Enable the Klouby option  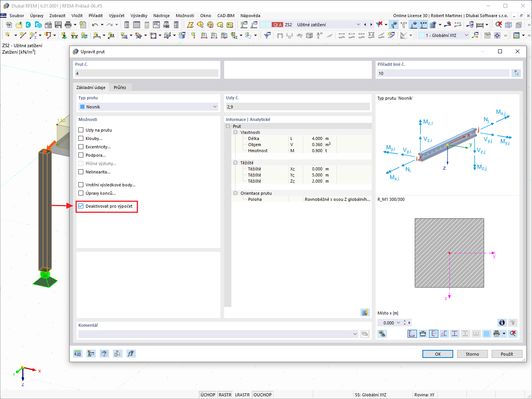pos(80,138)
